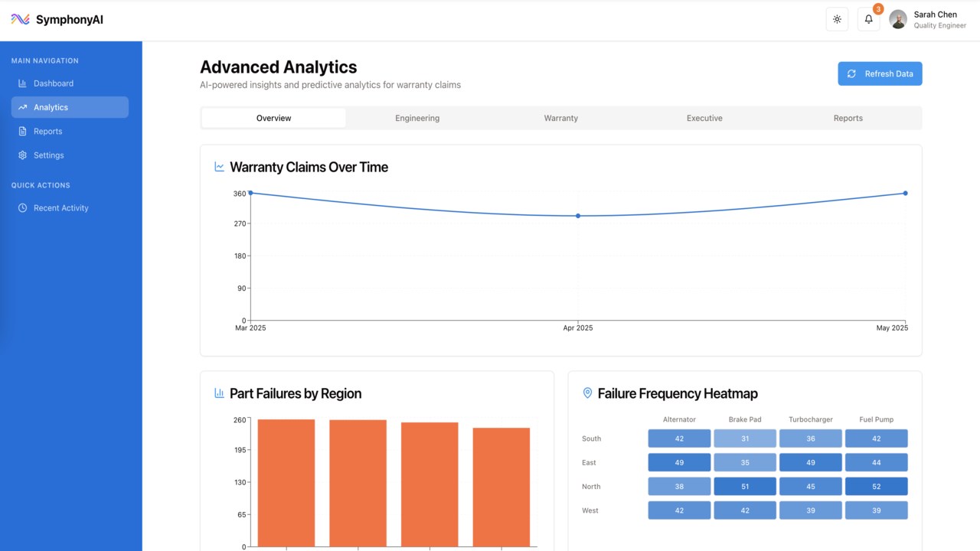Open the notifications bell
Screen dimensions: 980x551
868,20
